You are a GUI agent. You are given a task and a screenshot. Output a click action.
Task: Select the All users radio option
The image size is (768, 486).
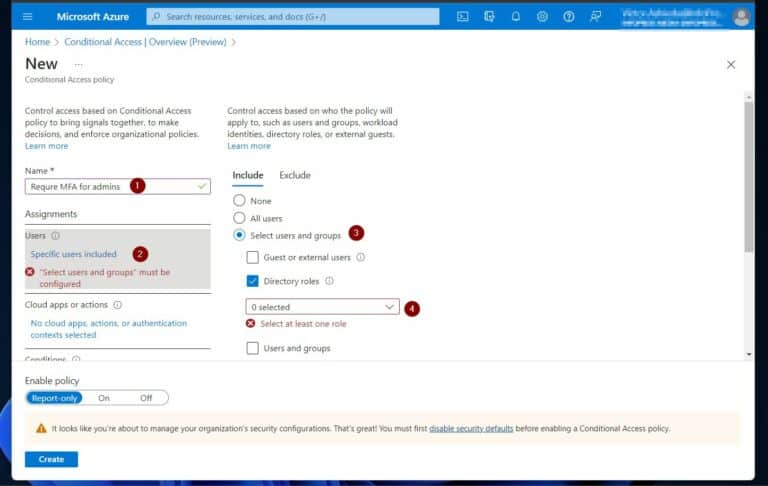(239, 218)
